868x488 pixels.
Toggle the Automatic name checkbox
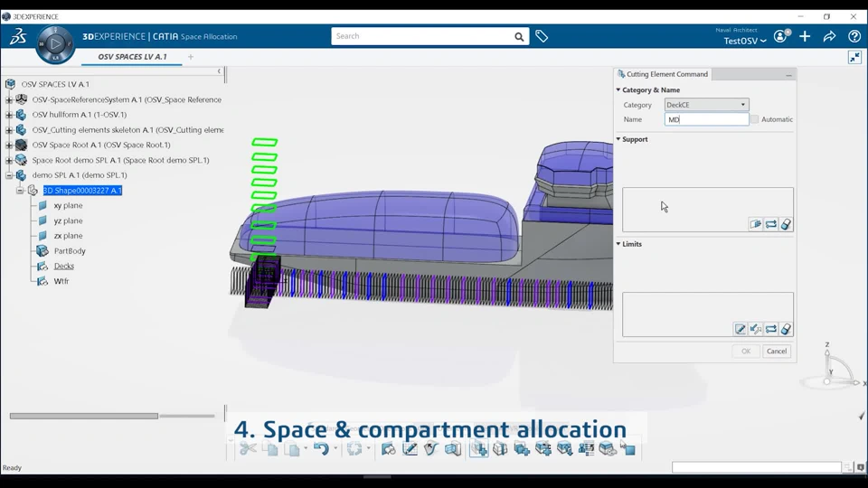point(754,119)
